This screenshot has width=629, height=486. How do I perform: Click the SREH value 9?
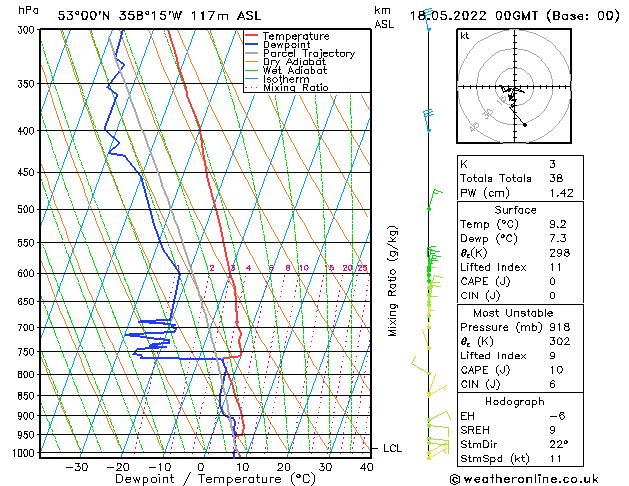click(x=552, y=430)
